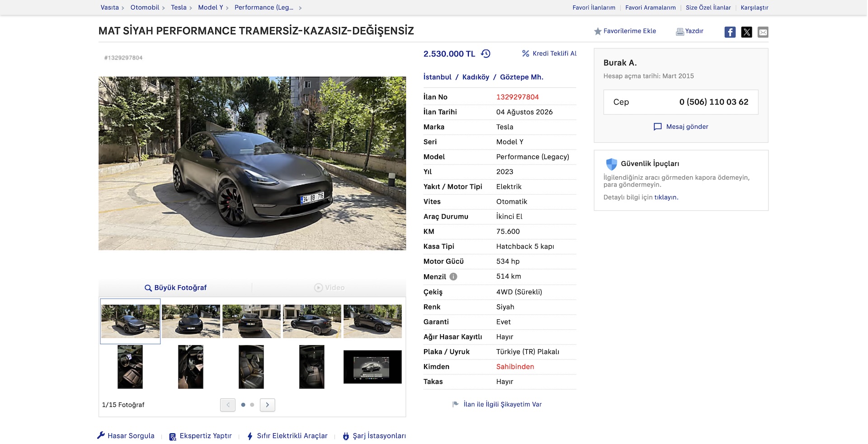The image size is (868, 444).
Task: Click the printer icon for Yazdır
Action: tap(679, 32)
